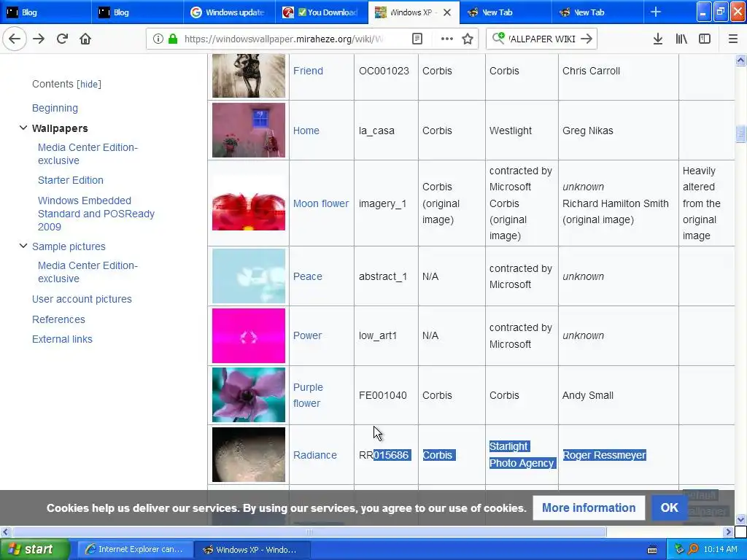Toggle the sidebar view

pos(705,39)
